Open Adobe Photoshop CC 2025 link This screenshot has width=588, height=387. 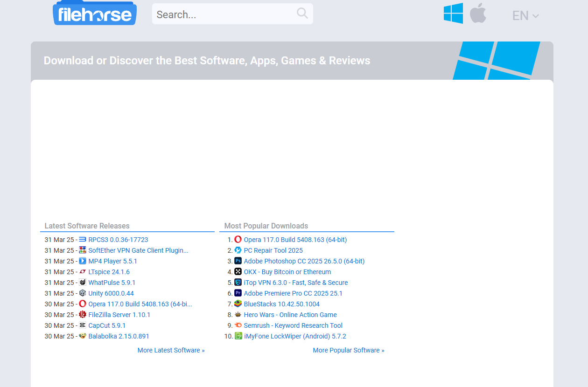click(304, 261)
